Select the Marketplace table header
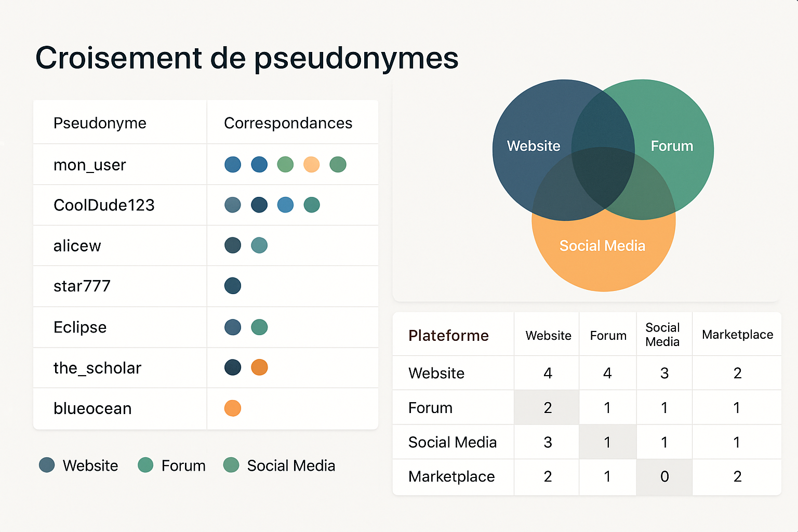Image resolution: width=798 pixels, height=532 pixels. pos(737,335)
